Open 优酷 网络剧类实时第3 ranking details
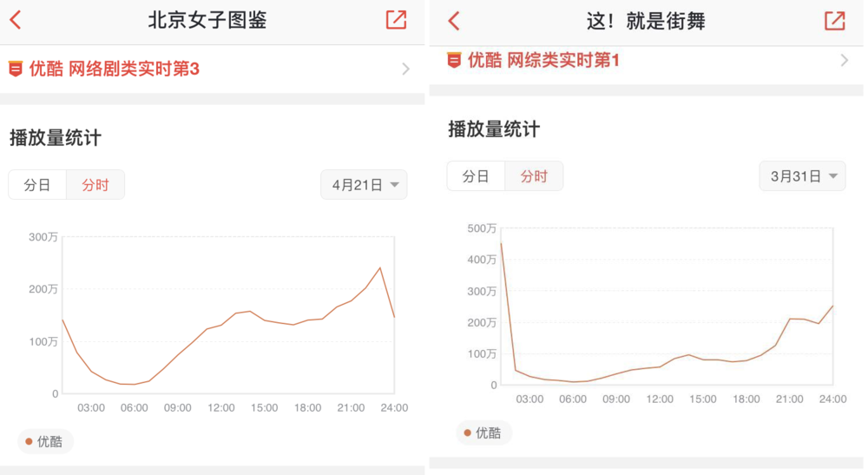 tap(212, 69)
